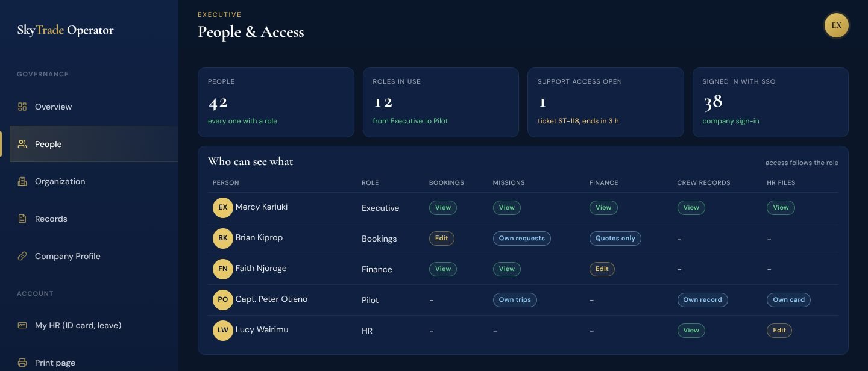Click the name Faith Njoroge
This screenshot has width=868, height=371.
[261, 268]
